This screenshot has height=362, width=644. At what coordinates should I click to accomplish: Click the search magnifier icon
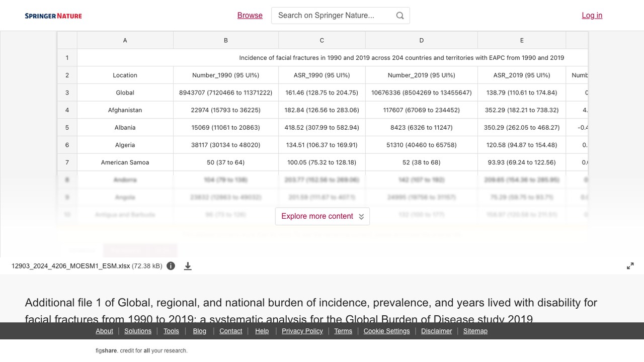pyautogui.click(x=400, y=16)
